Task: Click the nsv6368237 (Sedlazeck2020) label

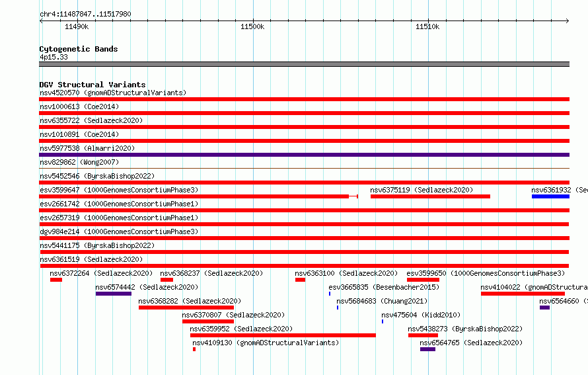Action: (x=211, y=273)
